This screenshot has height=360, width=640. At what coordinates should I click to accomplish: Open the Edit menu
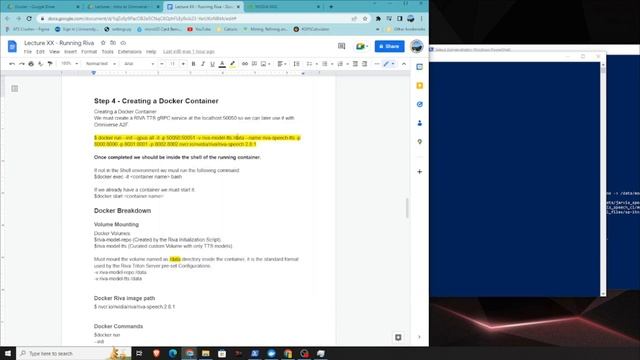[40, 52]
